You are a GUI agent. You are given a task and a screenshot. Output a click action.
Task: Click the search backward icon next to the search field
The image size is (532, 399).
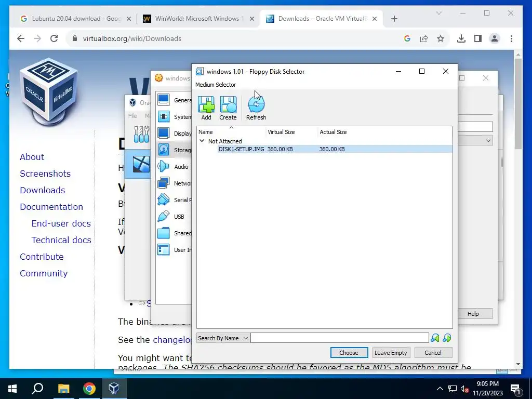tap(435, 338)
